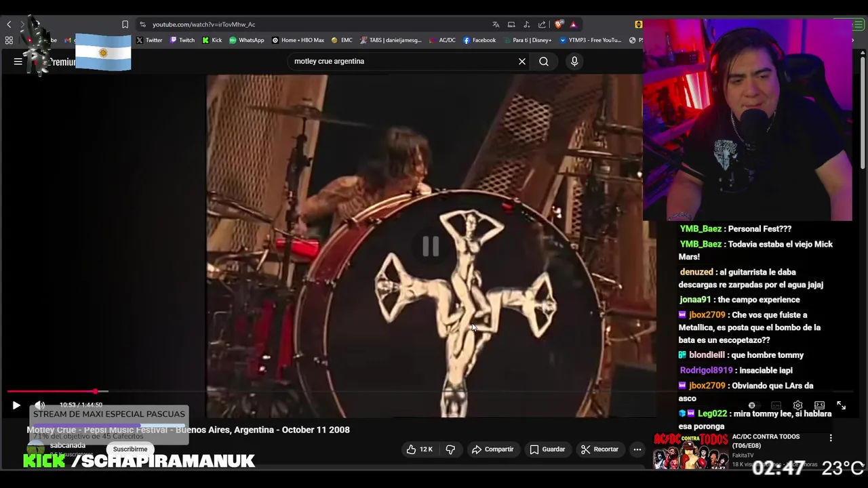Dislike the video with the thumbs-down button
The image size is (868, 488).
(450, 449)
